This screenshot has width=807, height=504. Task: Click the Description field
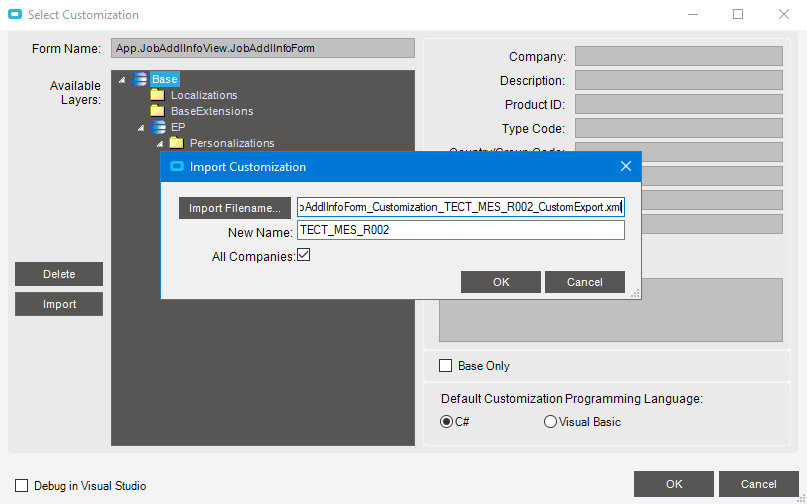(678, 80)
